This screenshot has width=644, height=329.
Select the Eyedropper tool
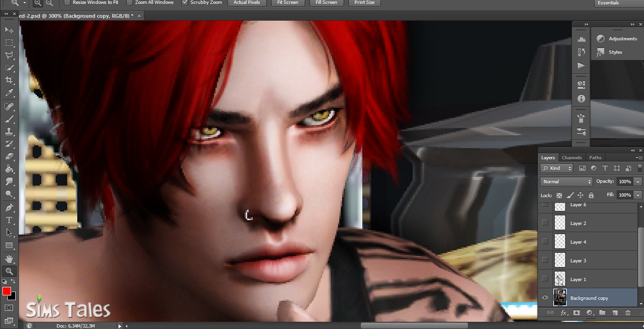(9, 93)
